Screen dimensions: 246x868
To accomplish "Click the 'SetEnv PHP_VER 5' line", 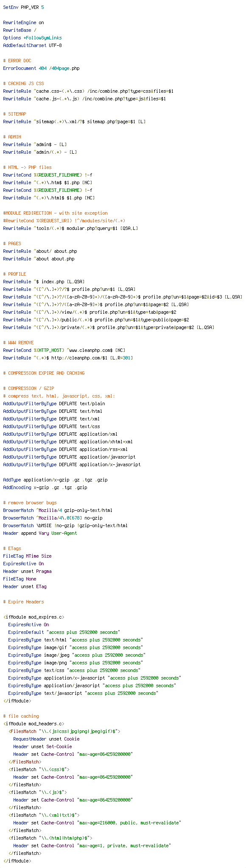I will (23, 8).
